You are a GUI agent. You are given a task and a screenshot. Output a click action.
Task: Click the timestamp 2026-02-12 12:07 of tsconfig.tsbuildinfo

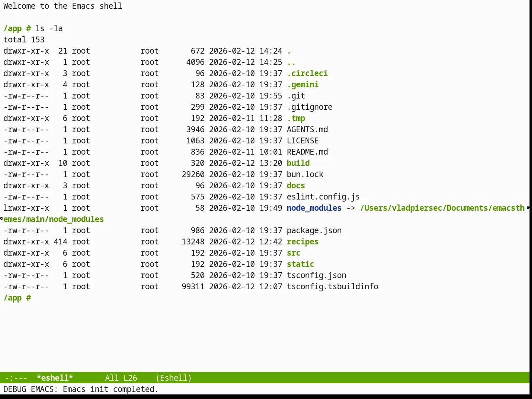pyautogui.click(x=246, y=287)
